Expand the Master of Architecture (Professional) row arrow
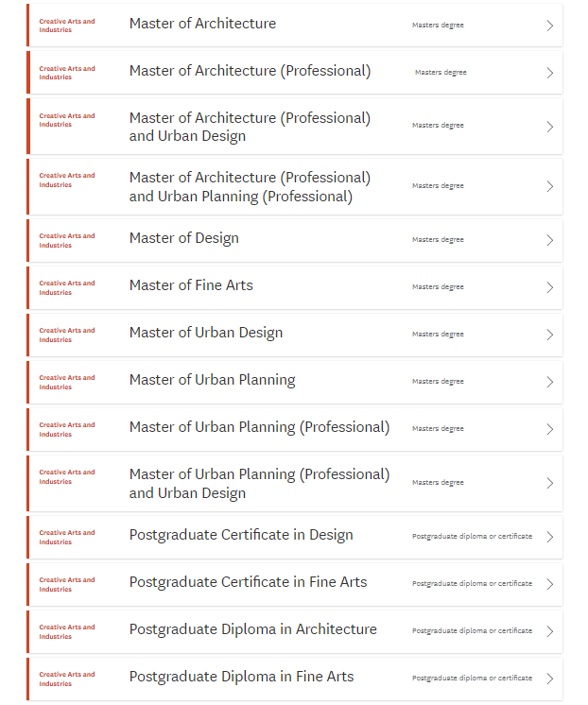The image size is (588, 705). (550, 73)
